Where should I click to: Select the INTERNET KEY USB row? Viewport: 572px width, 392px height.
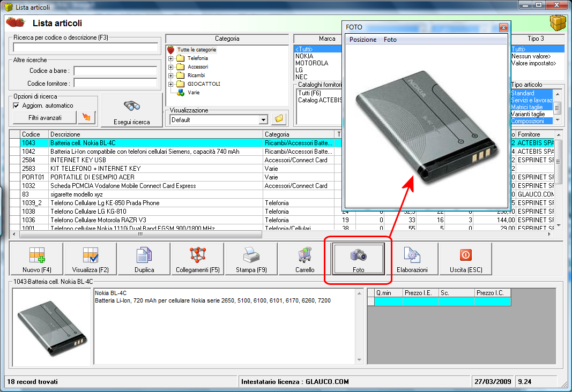coord(175,160)
